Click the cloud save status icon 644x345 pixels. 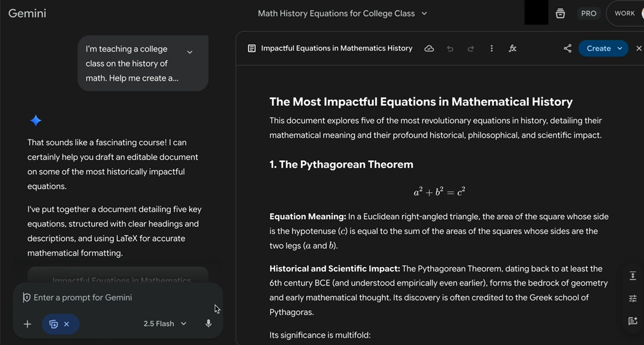pyautogui.click(x=429, y=48)
